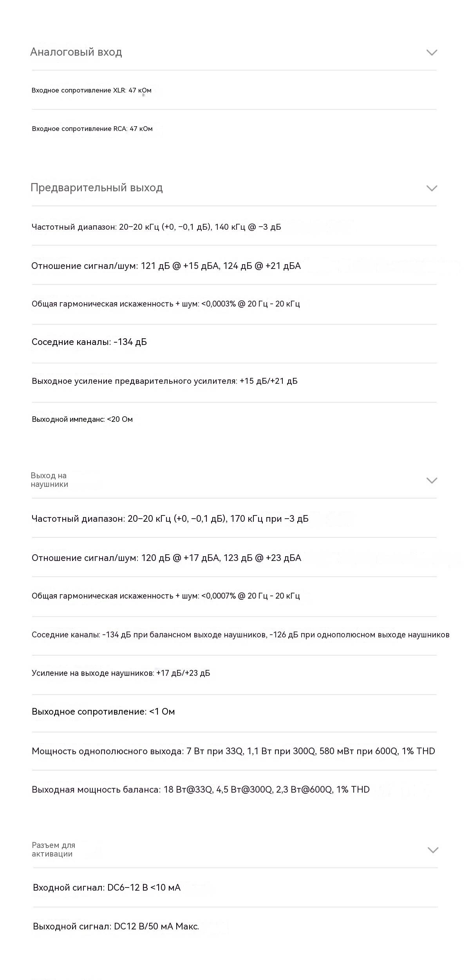Select the Входное сопротивление RCA row
This screenshot has height=980, width=470.
234,129
